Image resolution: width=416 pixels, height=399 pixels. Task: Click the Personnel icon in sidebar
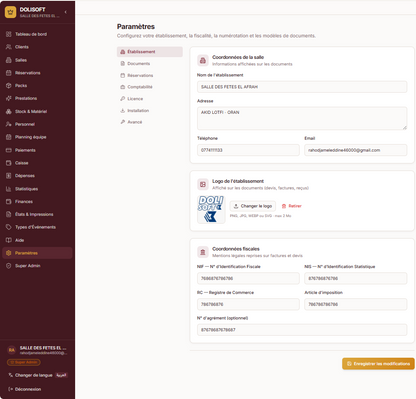coord(9,124)
